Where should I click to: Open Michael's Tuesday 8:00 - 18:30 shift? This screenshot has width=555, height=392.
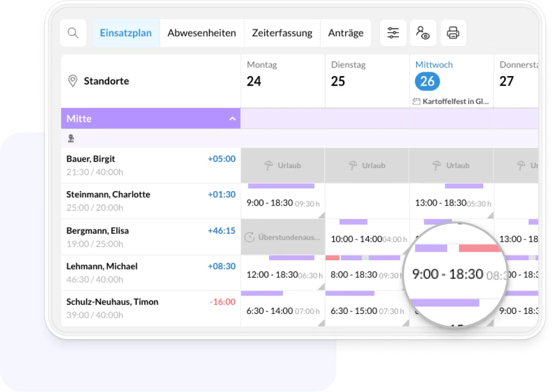tap(365, 273)
